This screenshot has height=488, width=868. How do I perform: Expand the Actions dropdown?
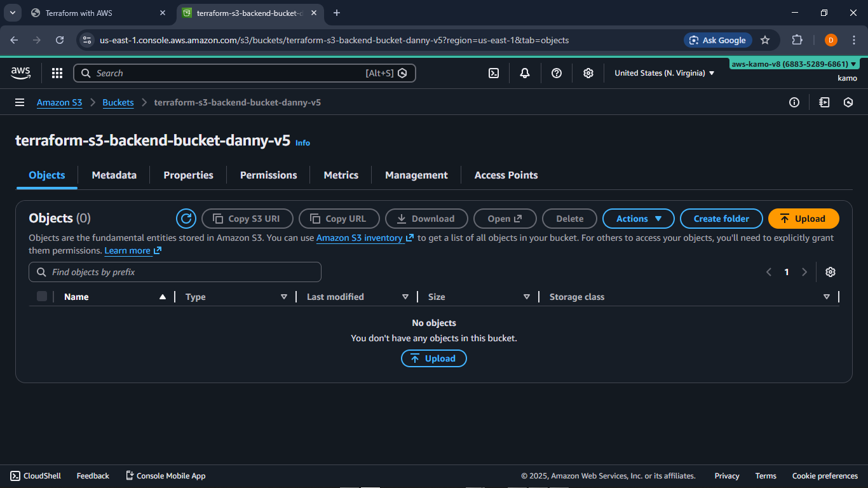tap(639, 219)
